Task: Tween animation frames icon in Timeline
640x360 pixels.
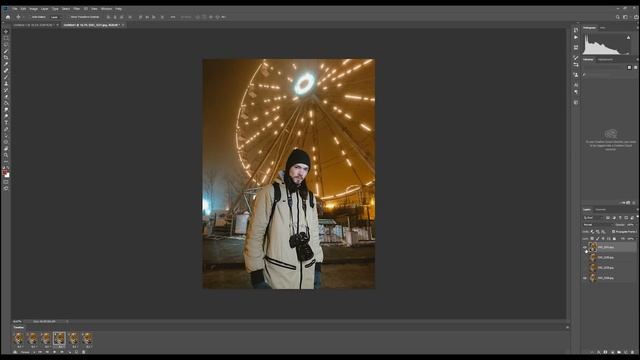Action: [70, 352]
